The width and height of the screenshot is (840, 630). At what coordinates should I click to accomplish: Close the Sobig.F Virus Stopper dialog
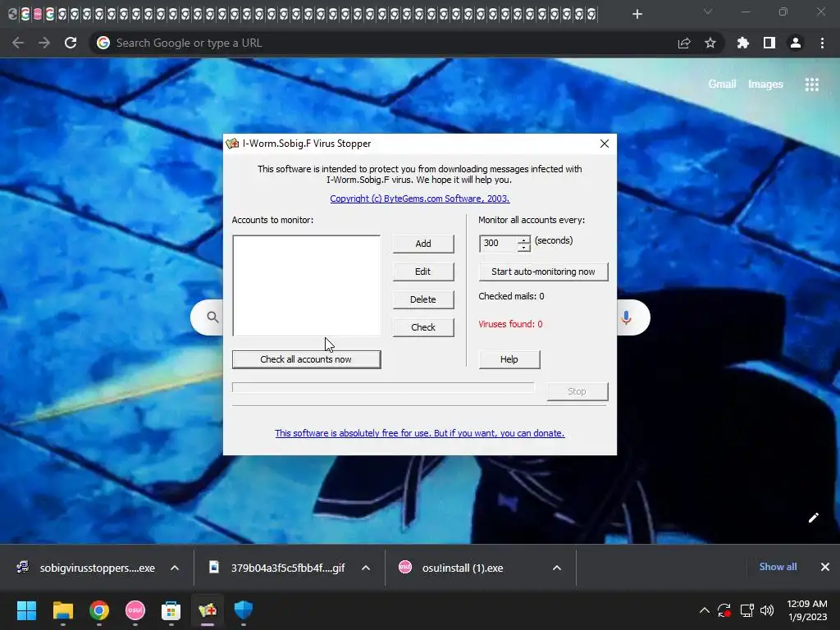[x=605, y=144]
